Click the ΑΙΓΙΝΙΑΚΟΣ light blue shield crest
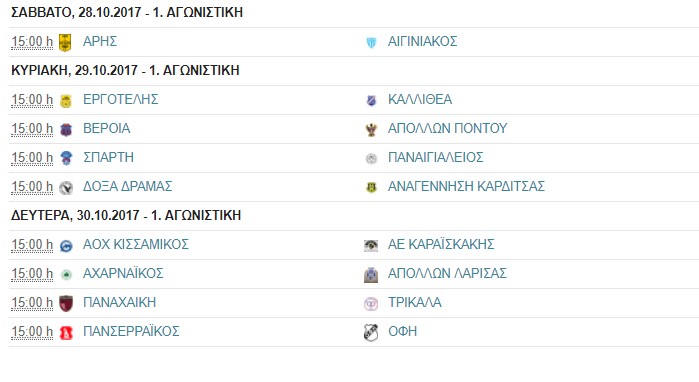The image size is (699, 382). [371, 43]
